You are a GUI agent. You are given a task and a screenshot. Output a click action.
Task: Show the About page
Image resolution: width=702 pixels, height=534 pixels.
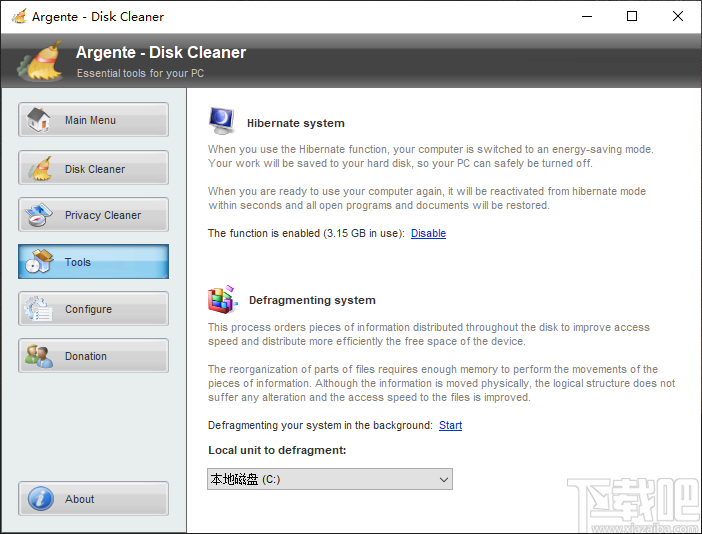point(93,499)
